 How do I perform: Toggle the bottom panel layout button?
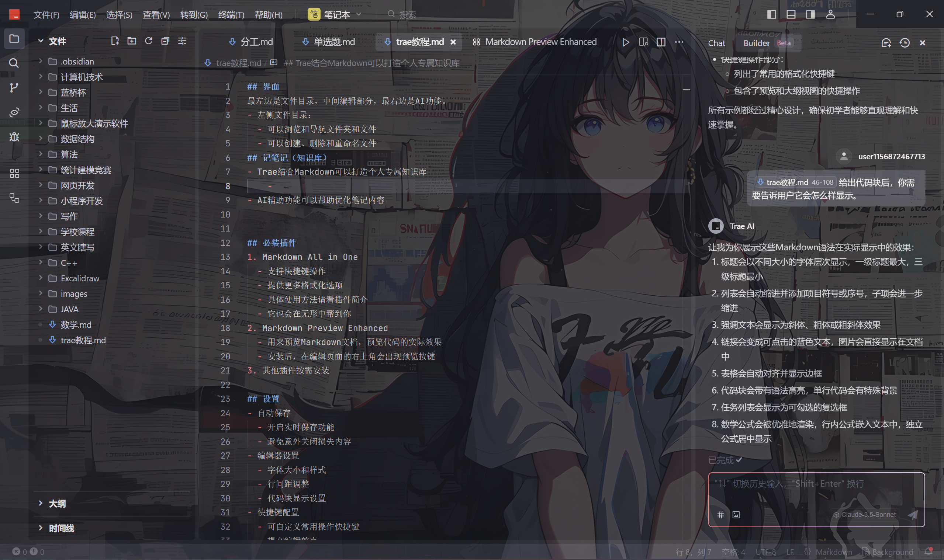point(791,14)
